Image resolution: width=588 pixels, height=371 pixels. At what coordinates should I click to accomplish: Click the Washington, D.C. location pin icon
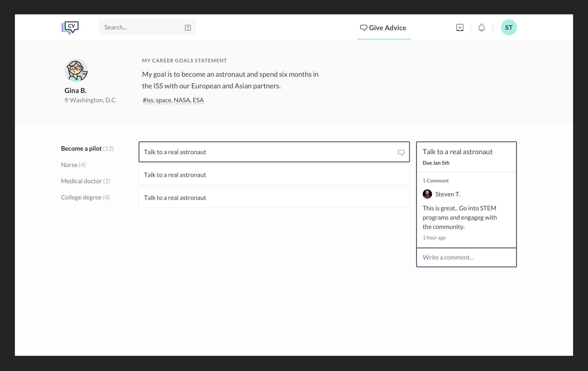pyautogui.click(x=66, y=100)
